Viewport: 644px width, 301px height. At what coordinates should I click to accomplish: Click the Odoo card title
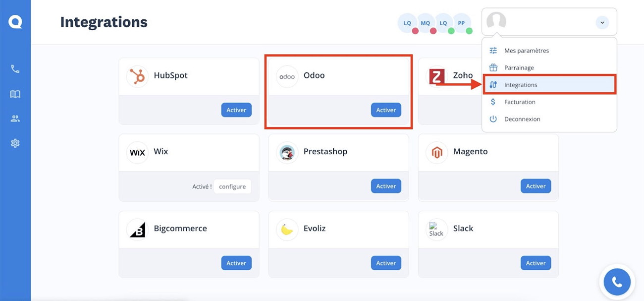(x=314, y=75)
